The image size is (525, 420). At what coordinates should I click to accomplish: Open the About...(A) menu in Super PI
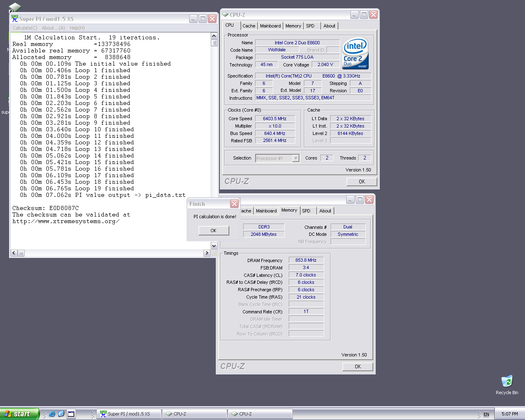(x=53, y=28)
